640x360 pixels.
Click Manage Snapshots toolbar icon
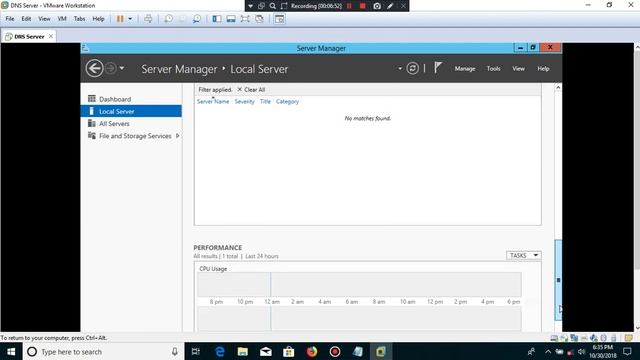(x=197, y=19)
